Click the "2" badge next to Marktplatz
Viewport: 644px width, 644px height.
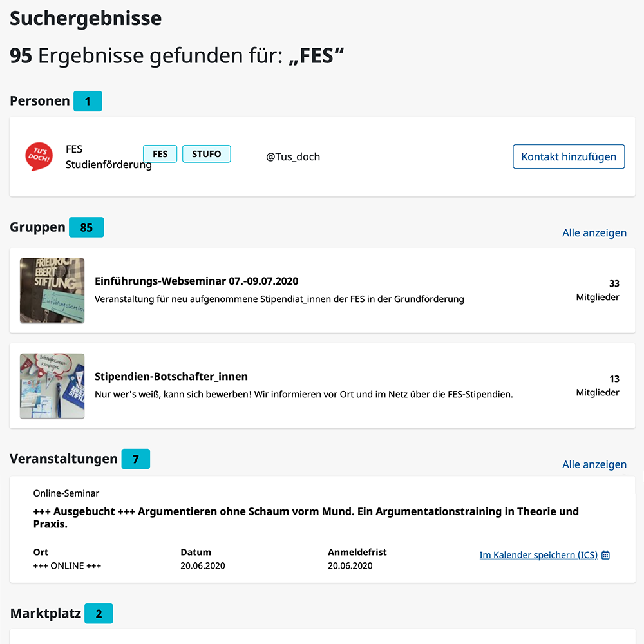pos(99,614)
